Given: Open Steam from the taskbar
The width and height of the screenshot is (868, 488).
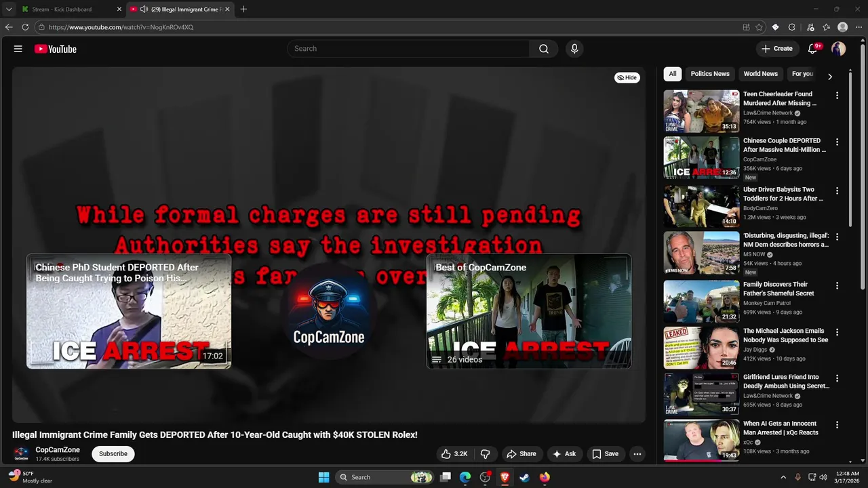Looking at the screenshot, I should click(524, 477).
